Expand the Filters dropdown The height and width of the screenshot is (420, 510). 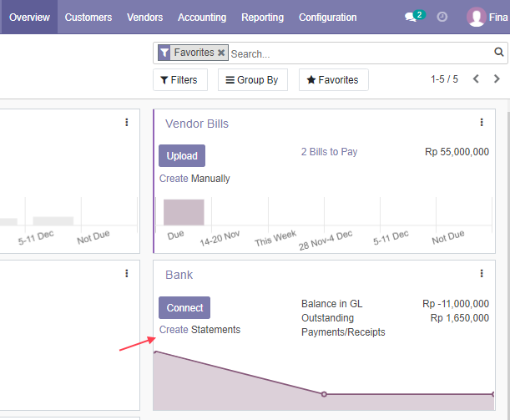[180, 79]
